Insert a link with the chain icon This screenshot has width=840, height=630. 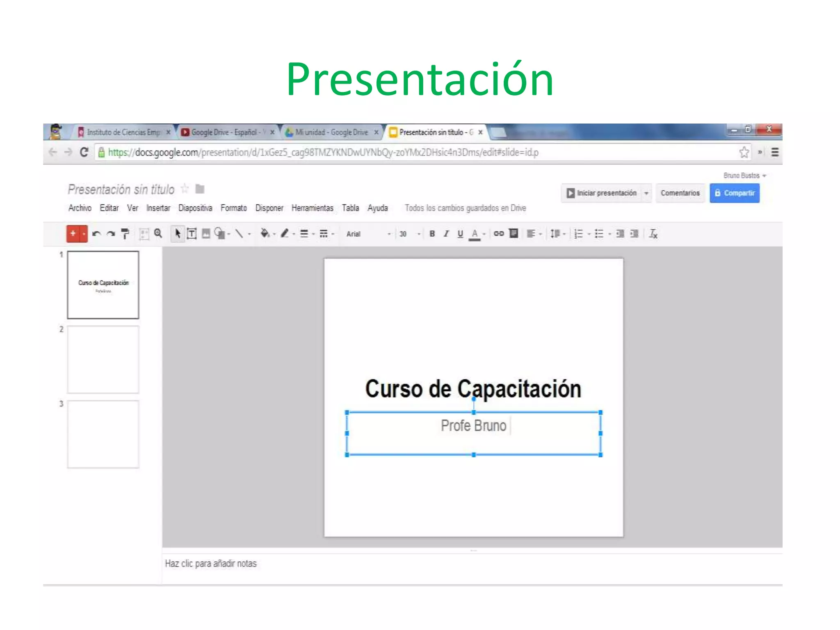(498, 233)
